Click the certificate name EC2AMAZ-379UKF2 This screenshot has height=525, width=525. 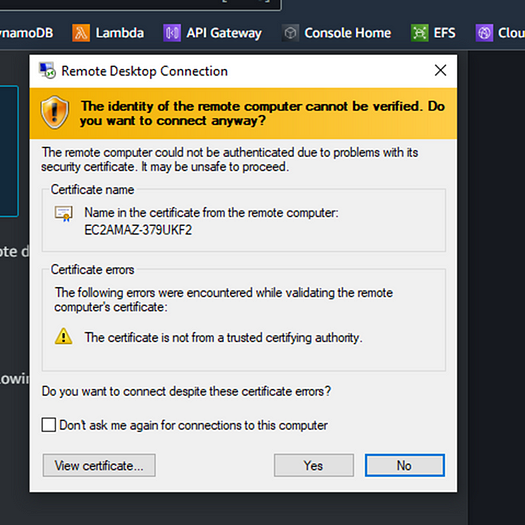(x=138, y=230)
